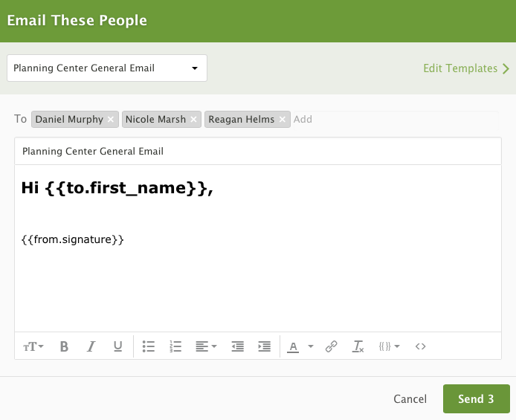
Task: Open Edit Templates link
Action: (x=466, y=68)
